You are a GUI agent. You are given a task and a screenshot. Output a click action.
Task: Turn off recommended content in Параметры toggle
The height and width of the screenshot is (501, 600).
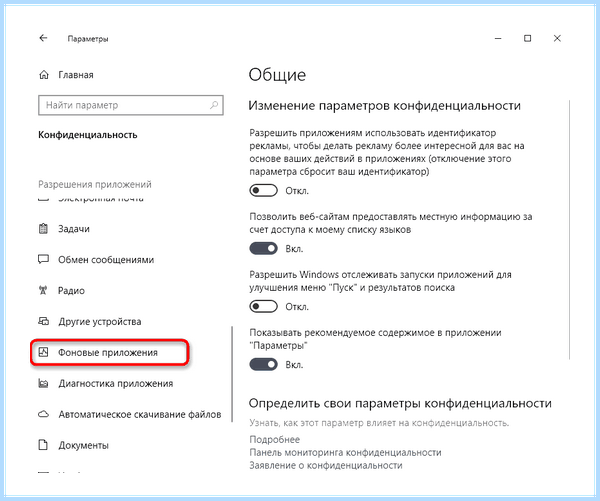click(263, 364)
